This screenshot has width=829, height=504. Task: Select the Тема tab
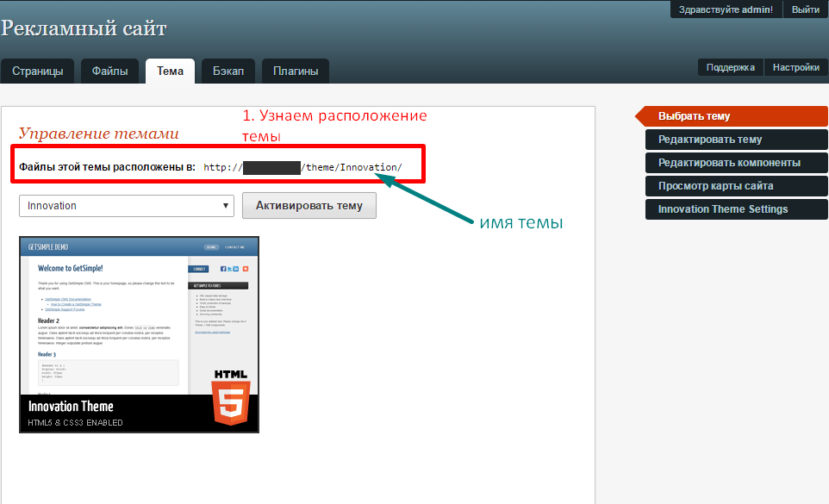170,72
